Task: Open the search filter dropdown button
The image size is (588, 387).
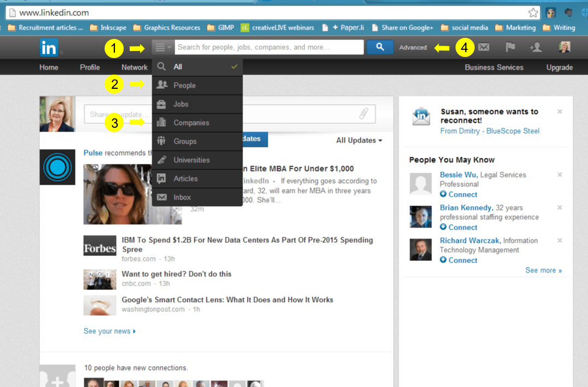Action: click(x=163, y=47)
